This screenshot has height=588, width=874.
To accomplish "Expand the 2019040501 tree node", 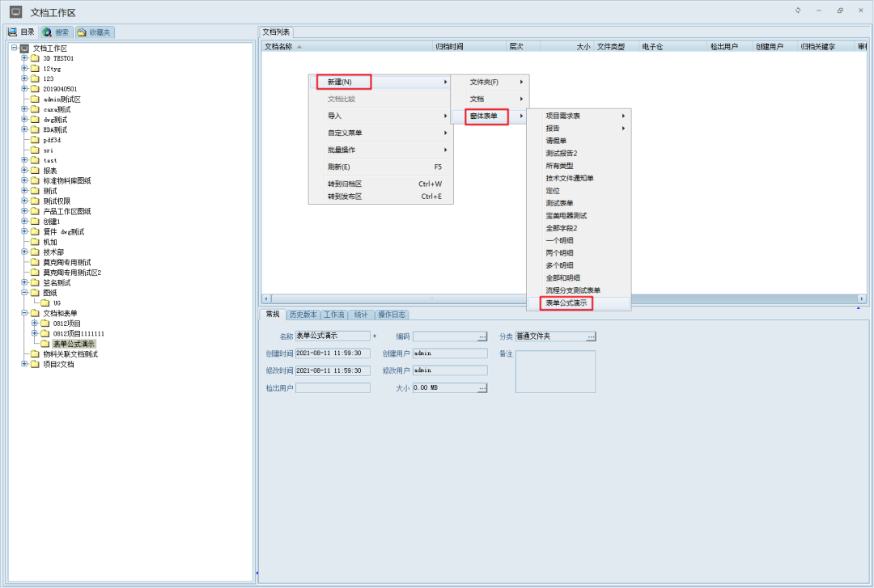I will coord(24,89).
